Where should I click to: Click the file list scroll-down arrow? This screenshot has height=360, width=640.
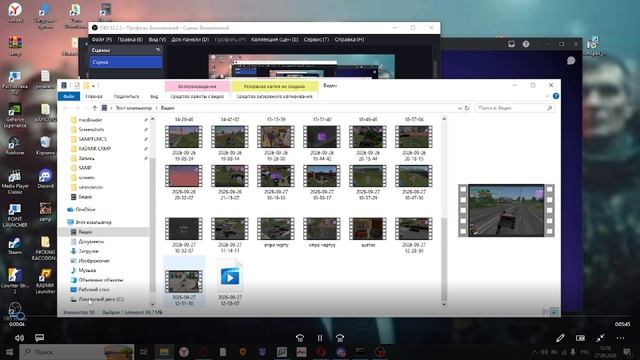pyautogui.click(x=444, y=304)
